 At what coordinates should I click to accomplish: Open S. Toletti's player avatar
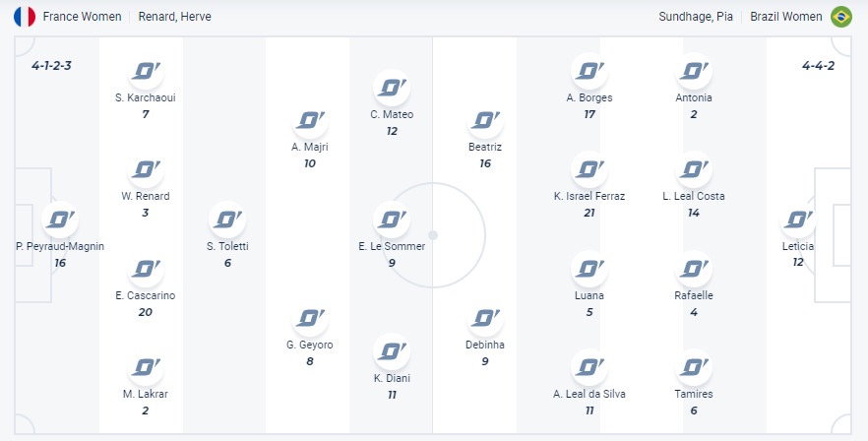click(x=227, y=220)
